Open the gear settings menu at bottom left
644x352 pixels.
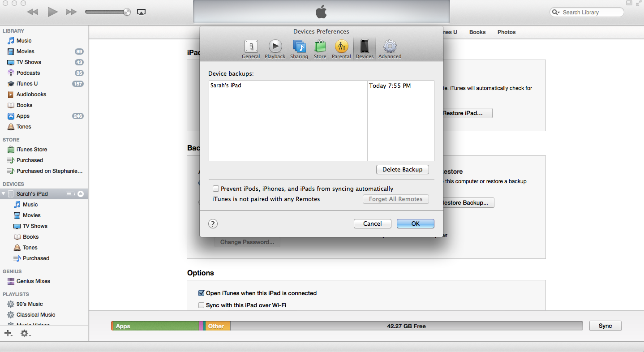point(25,333)
